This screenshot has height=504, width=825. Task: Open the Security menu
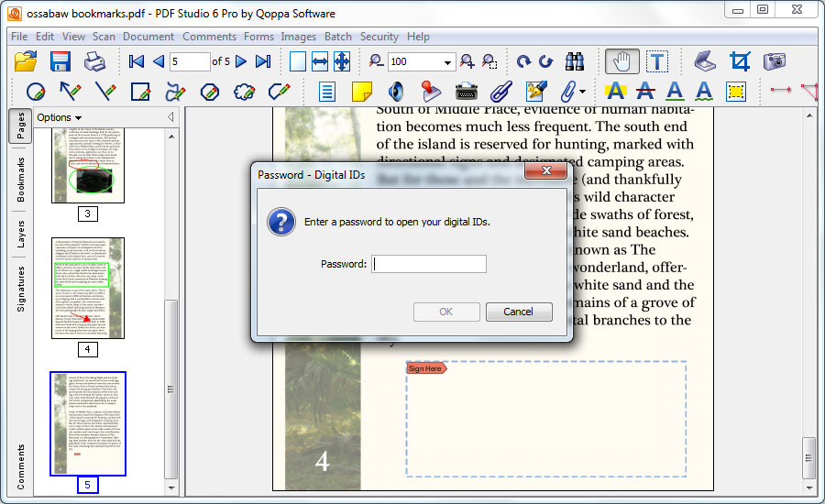pyautogui.click(x=379, y=37)
